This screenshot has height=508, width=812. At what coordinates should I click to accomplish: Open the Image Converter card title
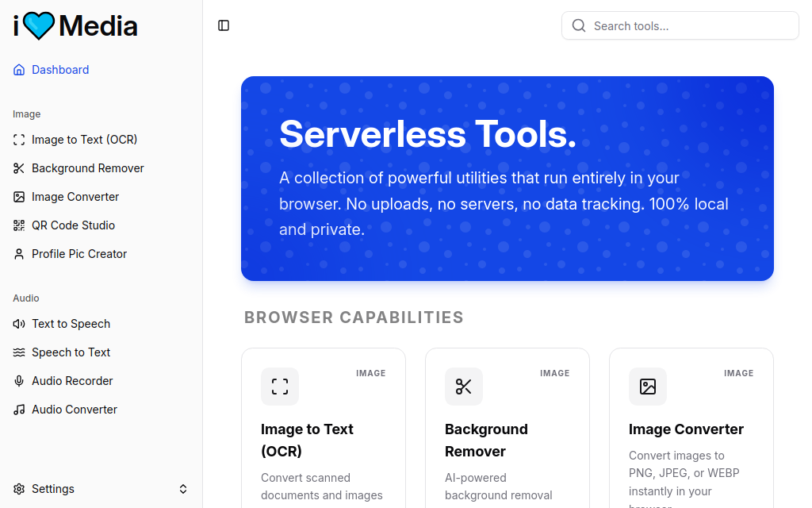(x=686, y=429)
